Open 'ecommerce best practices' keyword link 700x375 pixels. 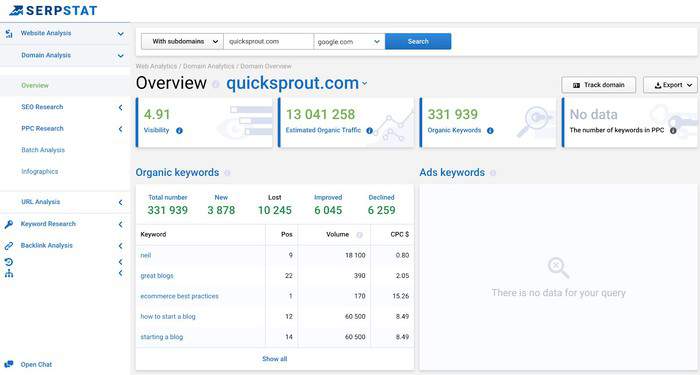(x=179, y=296)
